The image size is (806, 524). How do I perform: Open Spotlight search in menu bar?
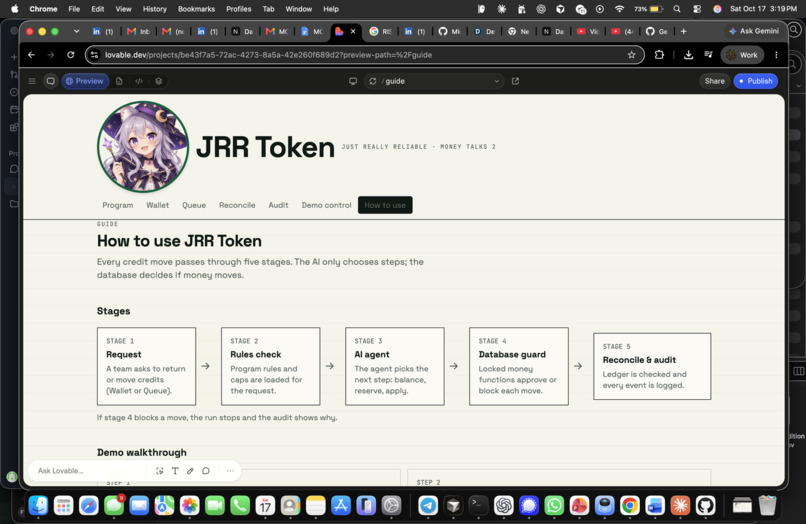tap(677, 9)
